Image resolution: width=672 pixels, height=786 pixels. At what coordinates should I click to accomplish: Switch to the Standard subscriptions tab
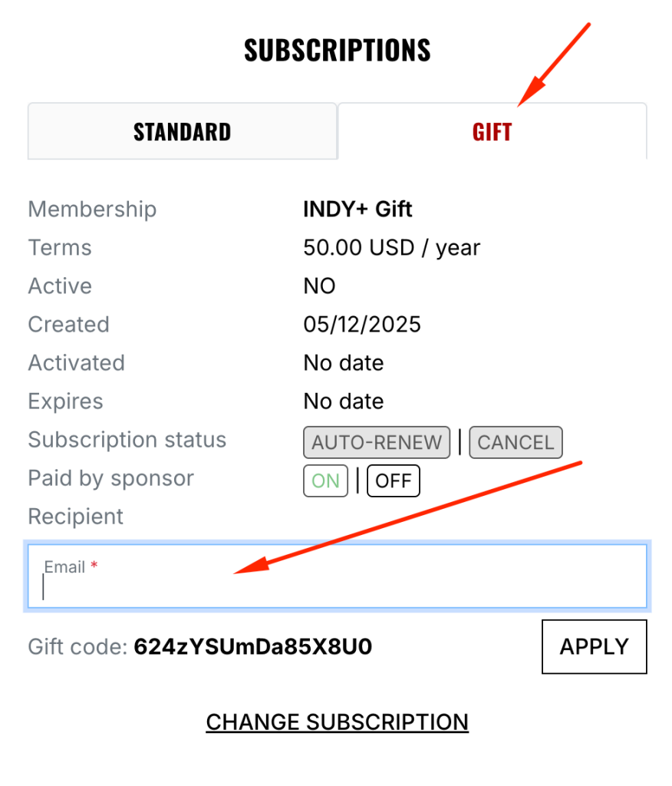[182, 131]
